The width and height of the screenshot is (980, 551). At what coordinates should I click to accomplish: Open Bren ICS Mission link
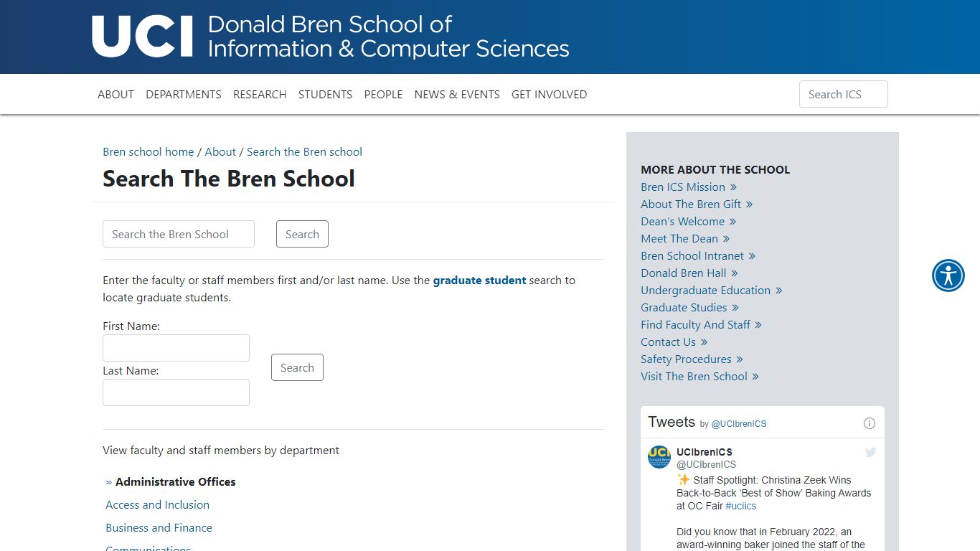pos(689,187)
